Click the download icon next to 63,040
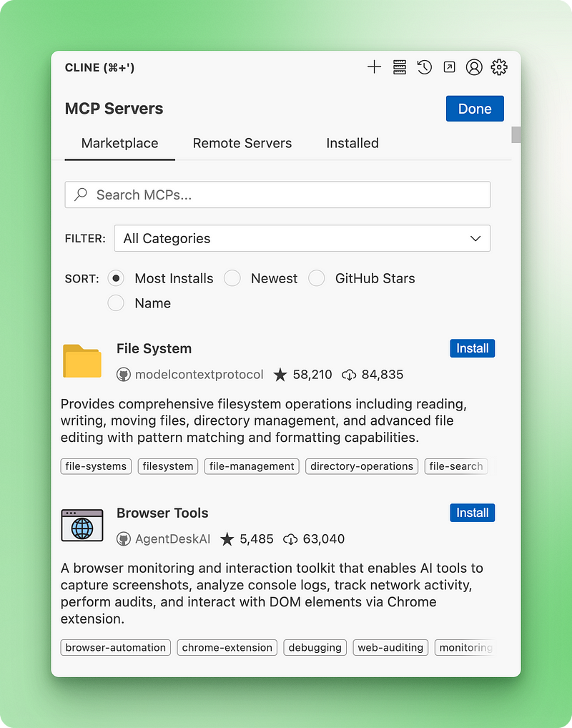This screenshot has height=728, width=572. coord(290,539)
